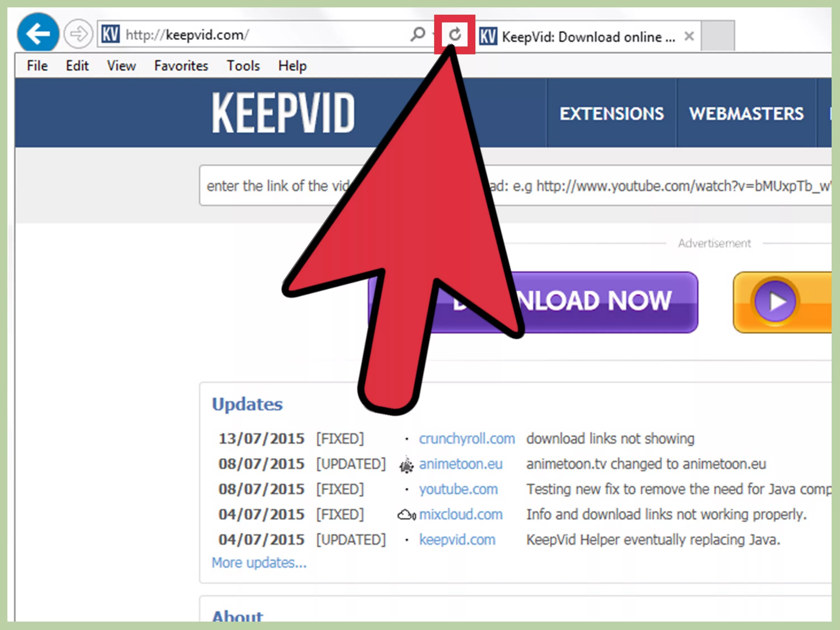The image size is (840, 630).
Task: Click the refresh page icon
Action: [454, 34]
